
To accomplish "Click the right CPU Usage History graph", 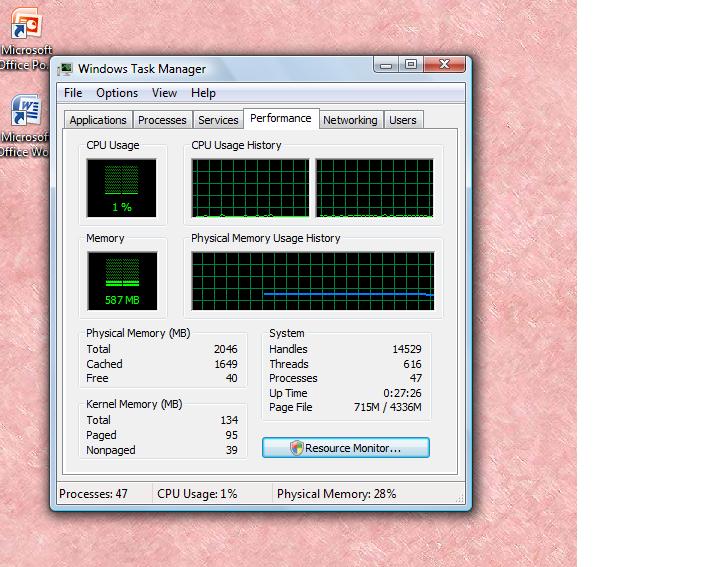I will (x=374, y=188).
